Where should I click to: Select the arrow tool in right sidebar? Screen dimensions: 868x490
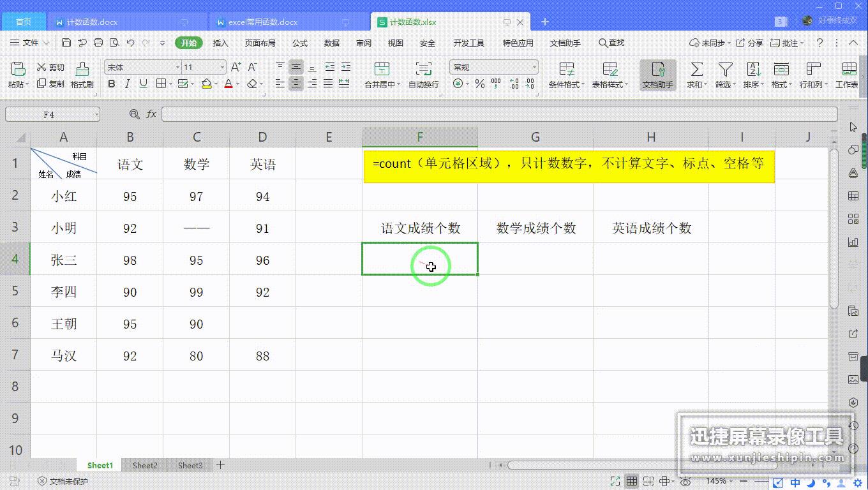(x=853, y=127)
